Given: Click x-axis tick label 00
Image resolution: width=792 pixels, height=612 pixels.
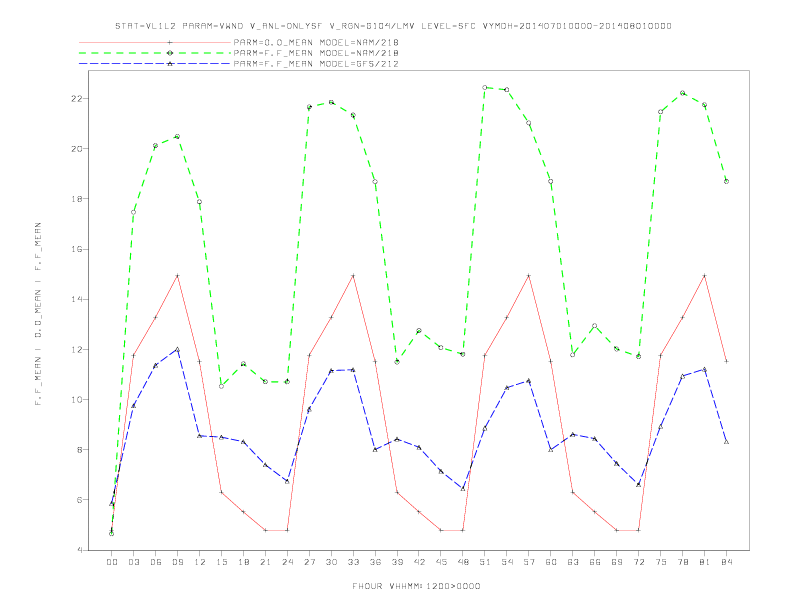Looking at the screenshot, I should coord(112,562).
